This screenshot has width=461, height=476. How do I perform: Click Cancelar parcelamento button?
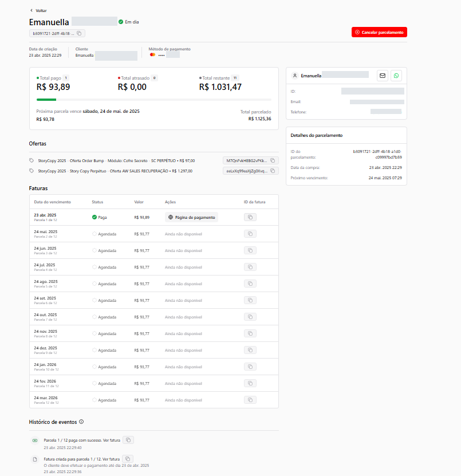[379, 32]
